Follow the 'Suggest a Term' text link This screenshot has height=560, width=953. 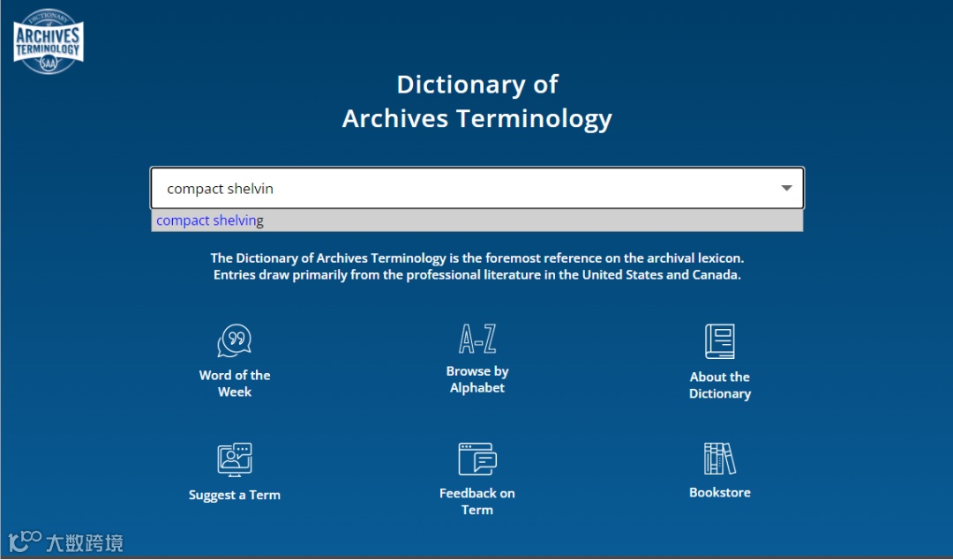click(235, 495)
